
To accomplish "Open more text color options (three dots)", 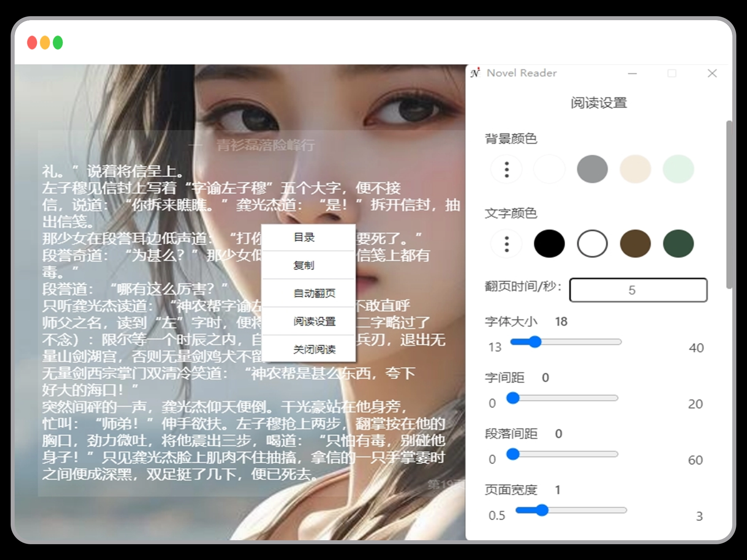I will click(506, 244).
